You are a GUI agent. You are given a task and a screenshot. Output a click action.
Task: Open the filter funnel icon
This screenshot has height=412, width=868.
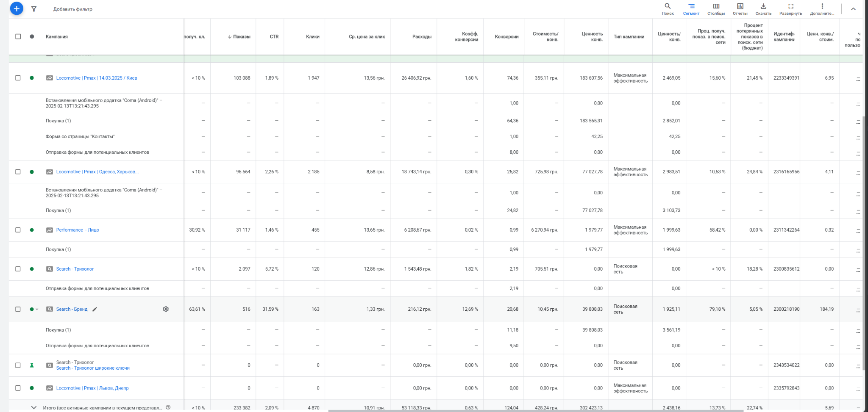[34, 9]
